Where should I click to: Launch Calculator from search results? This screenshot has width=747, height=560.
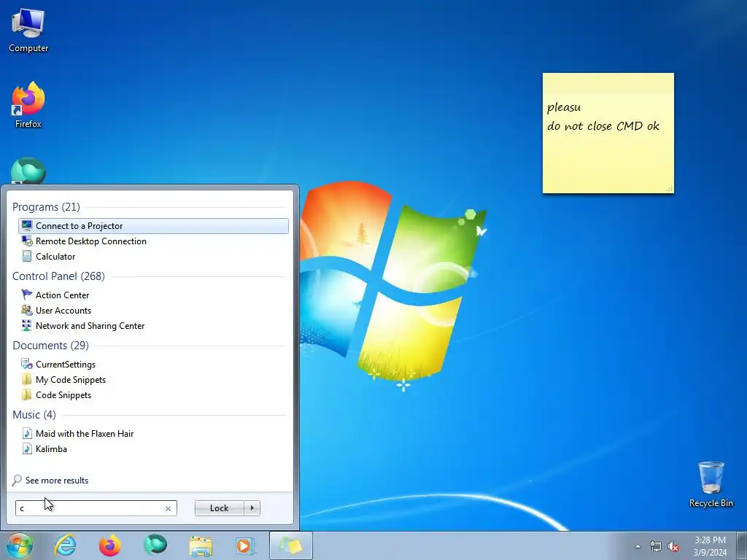point(153,256)
